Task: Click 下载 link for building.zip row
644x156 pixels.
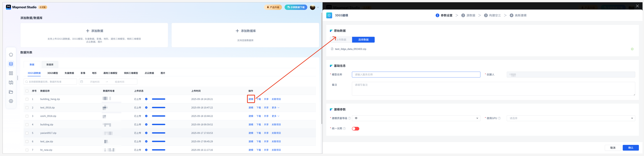Action: click(x=258, y=125)
